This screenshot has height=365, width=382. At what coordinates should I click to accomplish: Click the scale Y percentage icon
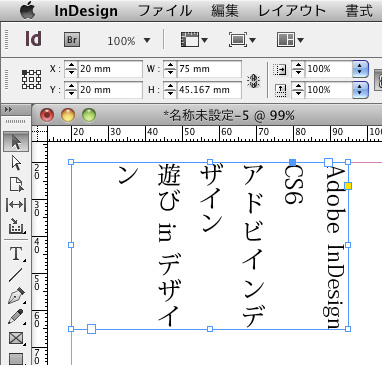[280, 90]
